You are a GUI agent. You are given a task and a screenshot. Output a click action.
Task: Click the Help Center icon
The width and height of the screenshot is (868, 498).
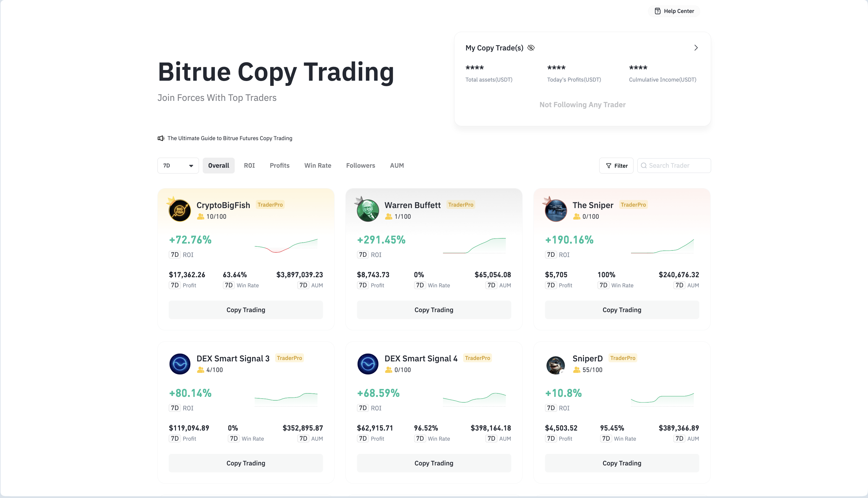coord(657,11)
